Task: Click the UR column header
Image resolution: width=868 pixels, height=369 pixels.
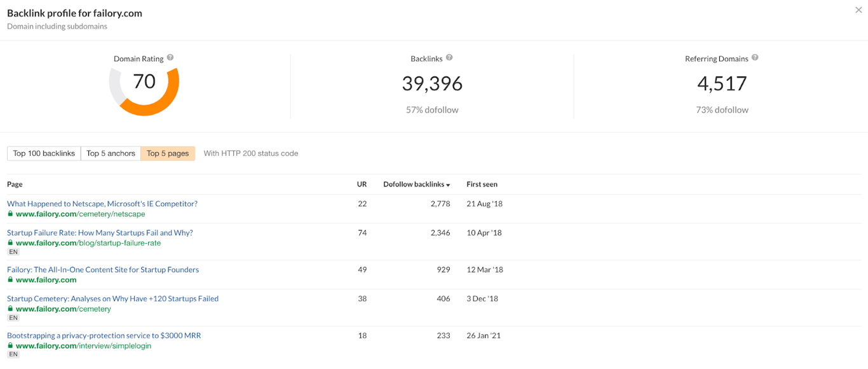Action: pyautogui.click(x=362, y=184)
